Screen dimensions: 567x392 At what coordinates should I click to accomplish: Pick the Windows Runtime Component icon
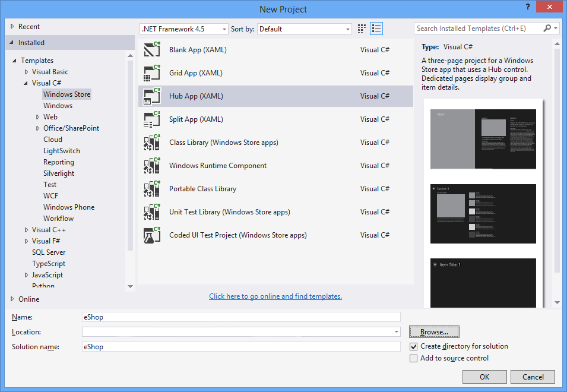(152, 165)
